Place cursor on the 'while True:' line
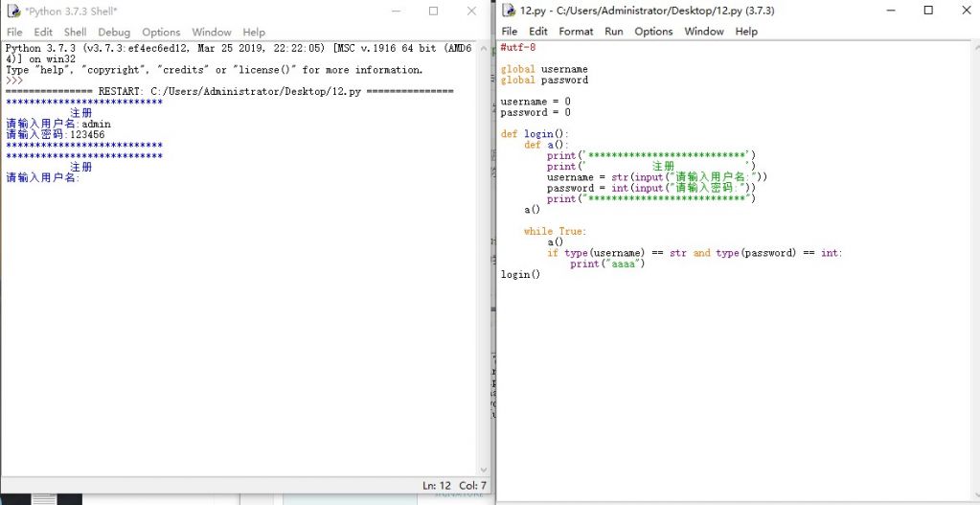980x505 pixels. pyautogui.click(x=555, y=231)
